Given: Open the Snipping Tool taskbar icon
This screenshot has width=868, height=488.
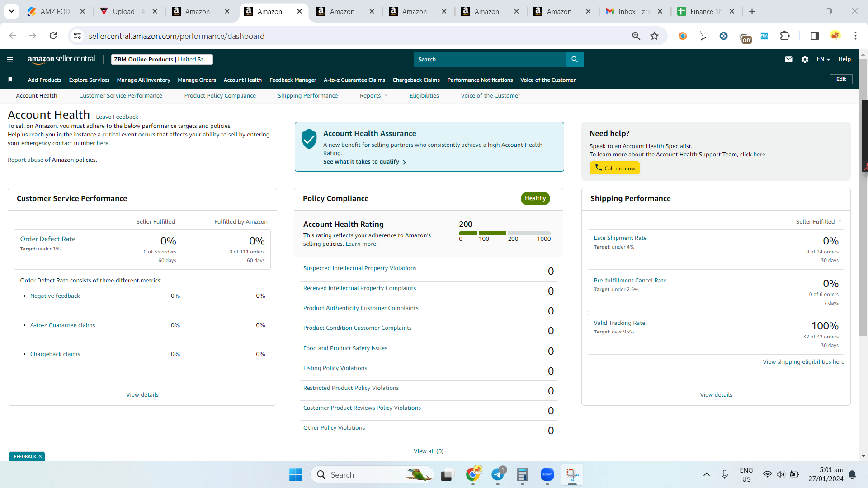Looking at the screenshot, I should click(572, 474).
